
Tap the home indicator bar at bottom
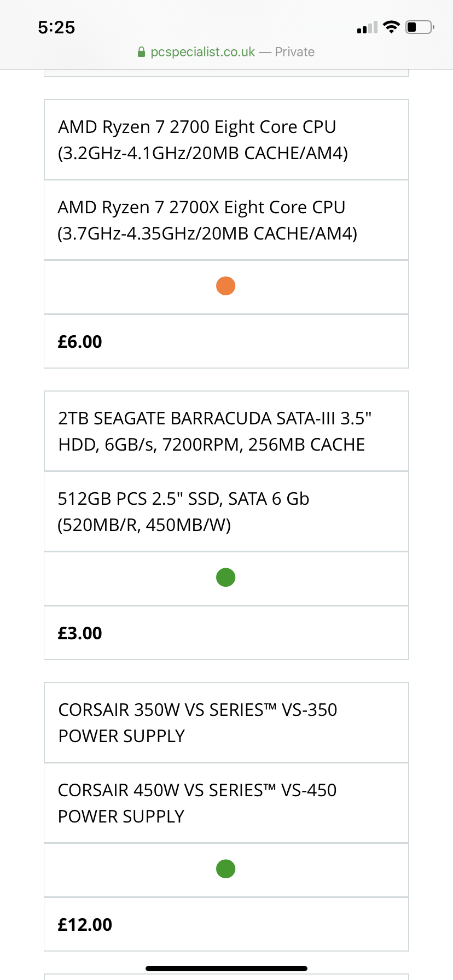click(x=226, y=969)
